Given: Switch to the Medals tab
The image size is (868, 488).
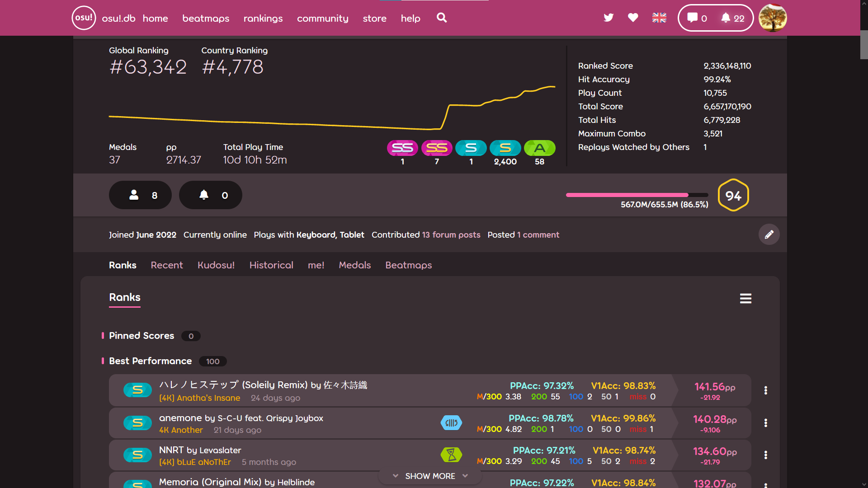Looking at the screenshot, I should (x=355, y=265).
